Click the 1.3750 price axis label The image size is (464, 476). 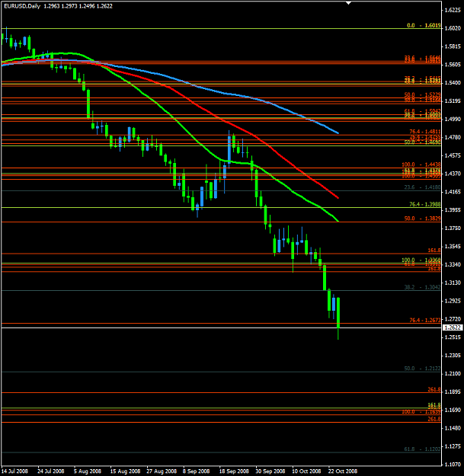453,228
